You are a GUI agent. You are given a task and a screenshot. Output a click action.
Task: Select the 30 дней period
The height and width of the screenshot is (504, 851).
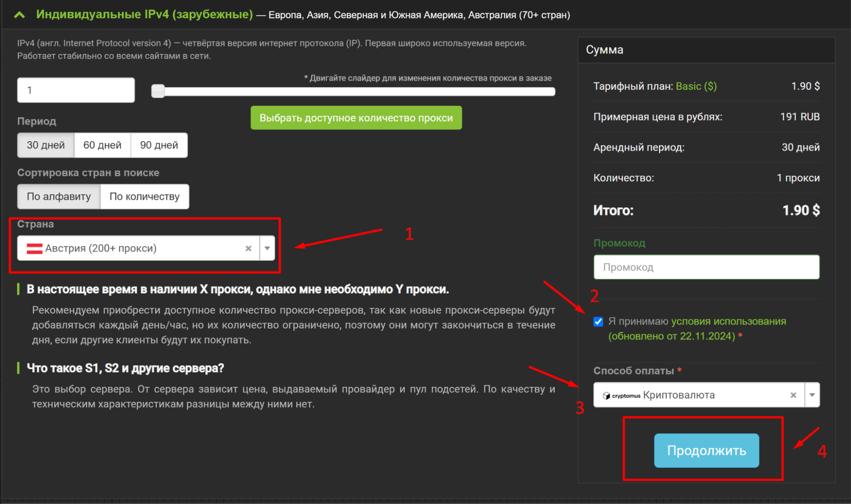click(46, 145)
